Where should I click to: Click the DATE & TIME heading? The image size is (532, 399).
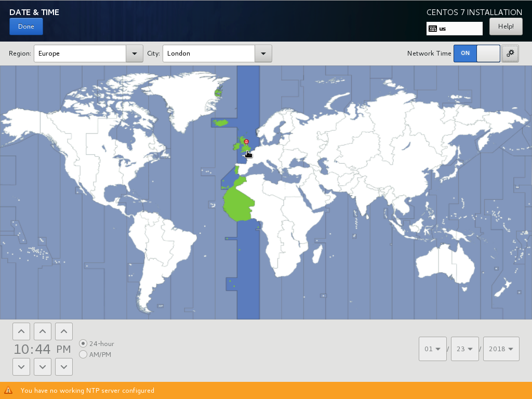(x=34, y=12)
